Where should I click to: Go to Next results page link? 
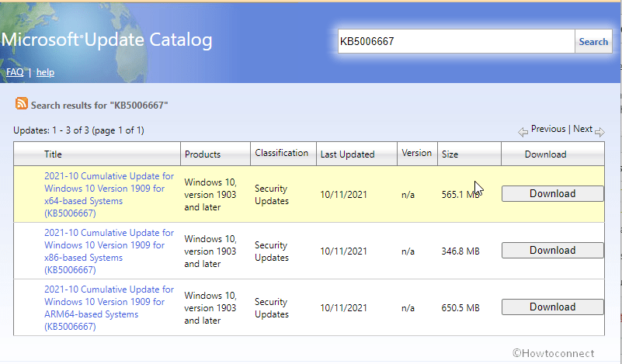pos(582,129)
